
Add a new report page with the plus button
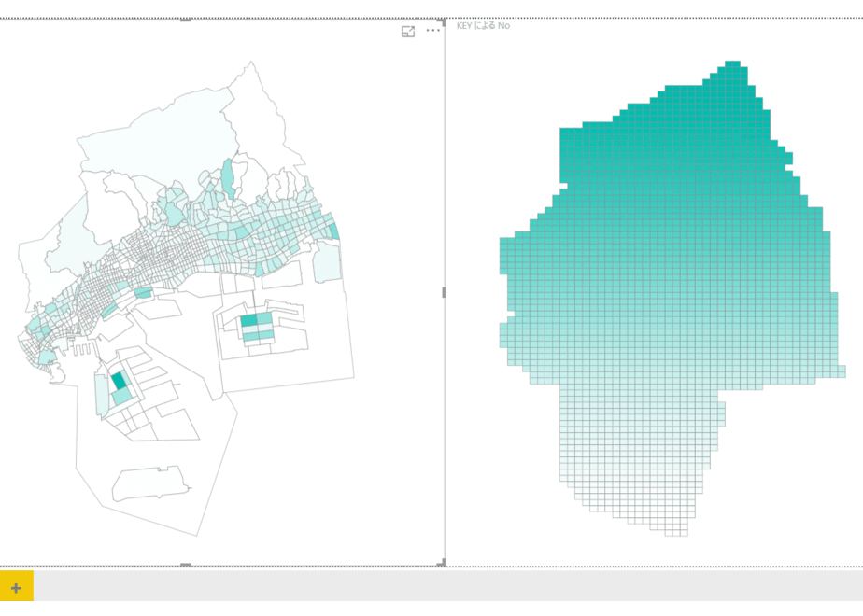[17, 588]
